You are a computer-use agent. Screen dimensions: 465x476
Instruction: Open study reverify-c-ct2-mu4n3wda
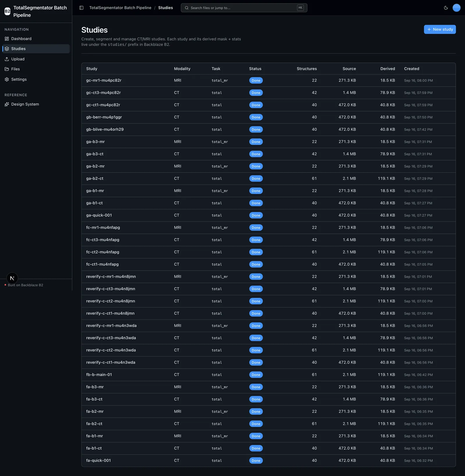(x=111, y=350)
